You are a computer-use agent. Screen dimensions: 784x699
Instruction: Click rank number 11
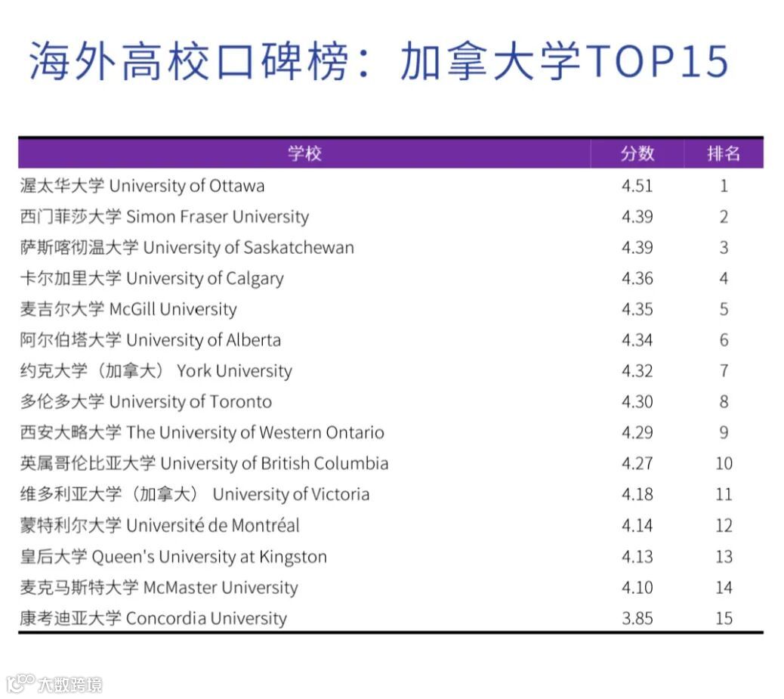(724, 494)
